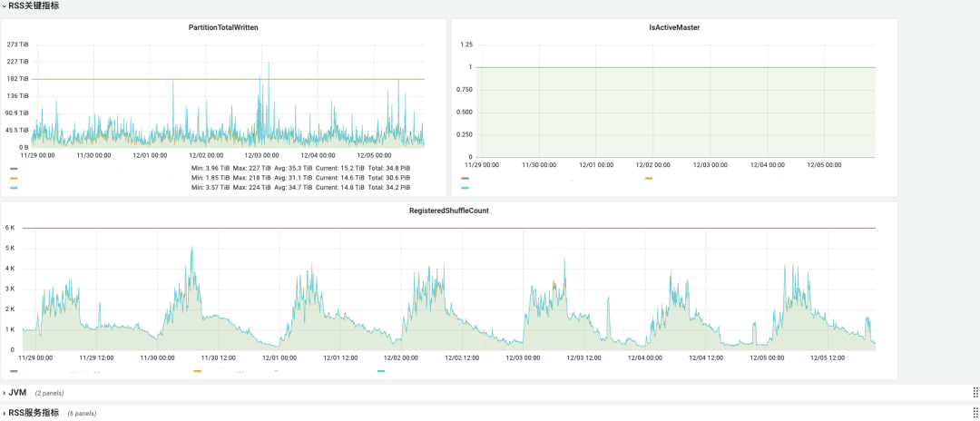Screen dimensions: 980x421
Task: Click legend value "Total: 34.2 PiB"
Action: point(389,188)
